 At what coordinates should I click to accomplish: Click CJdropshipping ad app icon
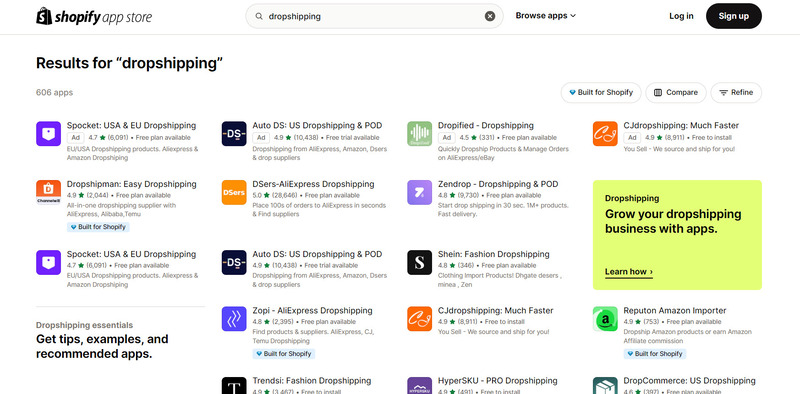(x=605, y=134)
